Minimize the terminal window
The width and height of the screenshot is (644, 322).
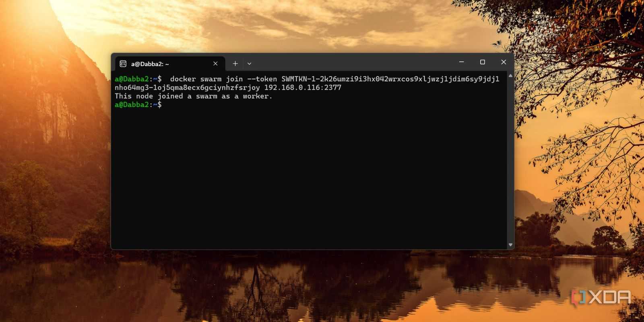[462, 62]
